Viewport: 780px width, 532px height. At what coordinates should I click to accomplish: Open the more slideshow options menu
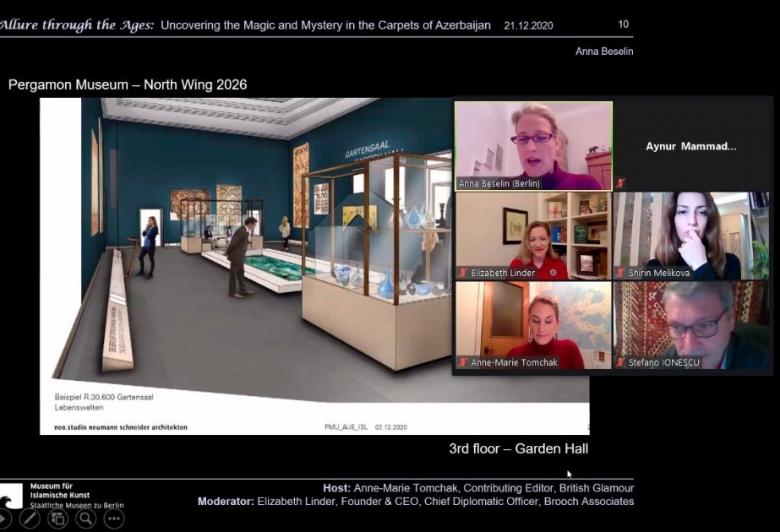click(114, 519)
